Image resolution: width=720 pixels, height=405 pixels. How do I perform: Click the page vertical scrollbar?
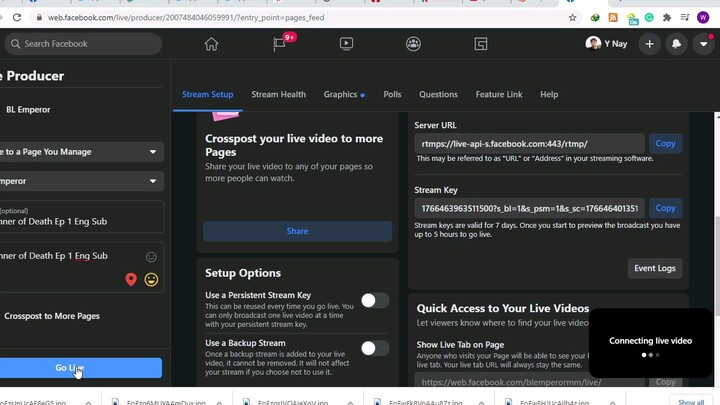coord(717,265)
